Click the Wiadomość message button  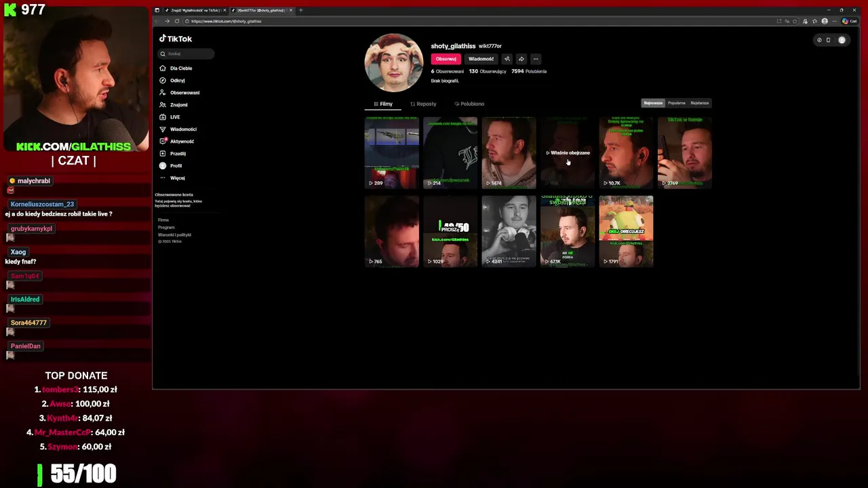pyautogui.click(x=481, y=59)
